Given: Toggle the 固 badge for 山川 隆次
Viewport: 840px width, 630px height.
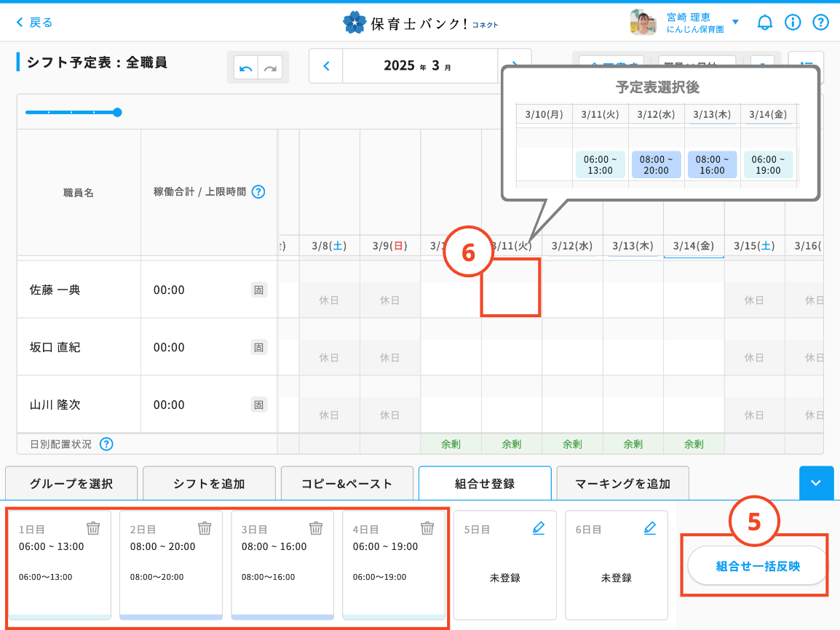Looking at the screenshot, I should coord(259,404).
